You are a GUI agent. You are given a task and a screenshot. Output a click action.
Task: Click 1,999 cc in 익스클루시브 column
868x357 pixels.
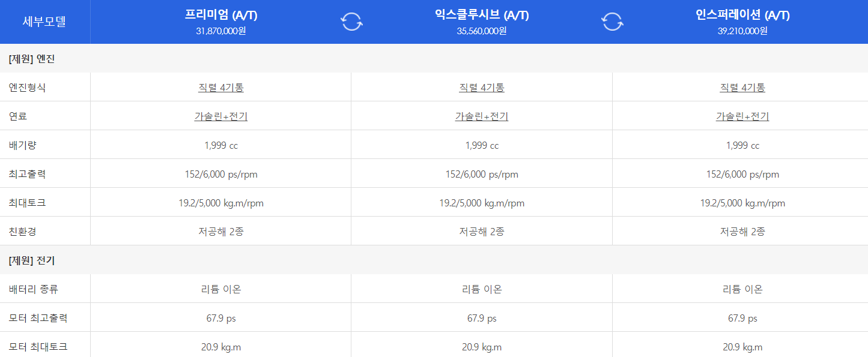click(x=482, y=145)
